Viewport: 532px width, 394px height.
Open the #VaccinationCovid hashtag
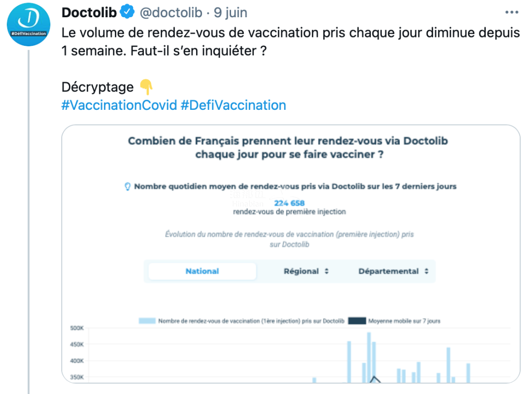click(119, 105)
